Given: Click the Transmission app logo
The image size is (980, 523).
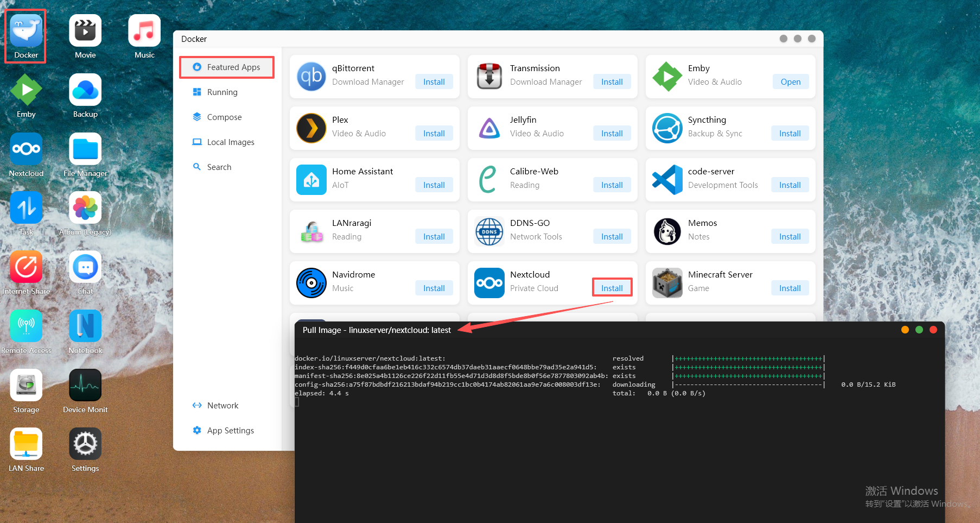Looking at the screenshot, I should (x=489, y=77).
